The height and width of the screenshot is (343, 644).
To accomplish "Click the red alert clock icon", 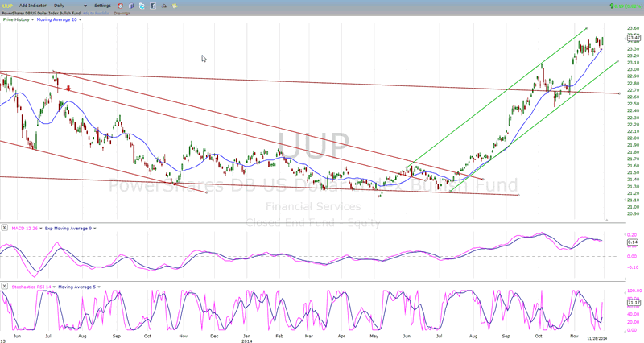I will (x=120, y=6).
